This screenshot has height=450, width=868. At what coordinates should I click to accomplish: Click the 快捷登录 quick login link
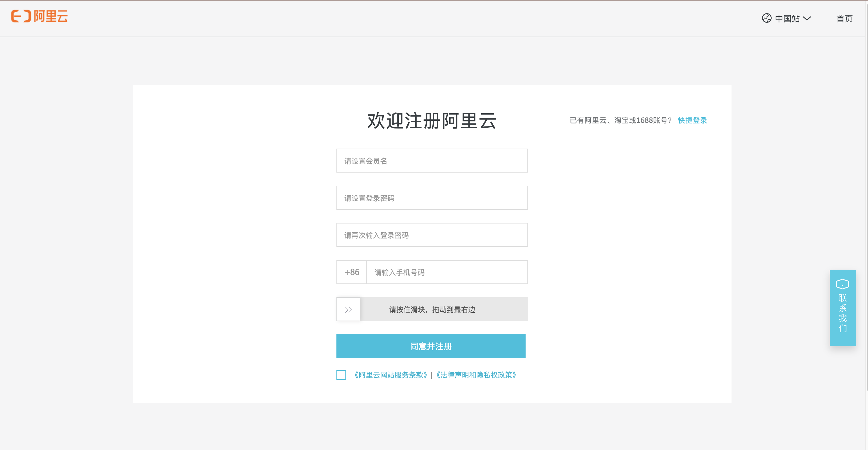(x=692, y=120)
